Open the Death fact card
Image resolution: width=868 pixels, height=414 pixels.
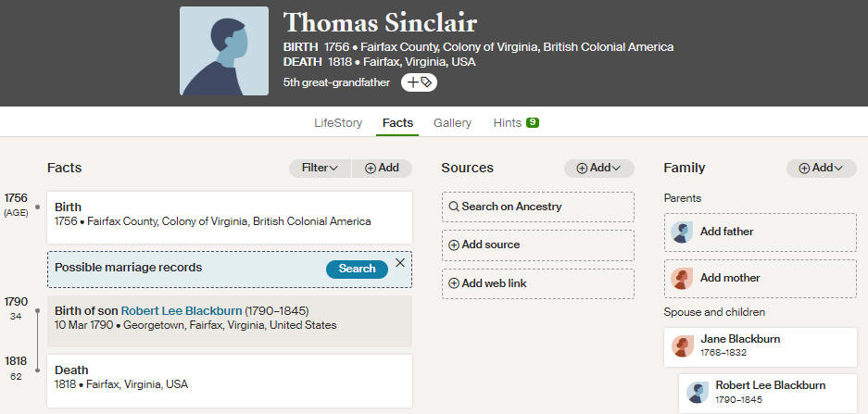click(230, 381)
